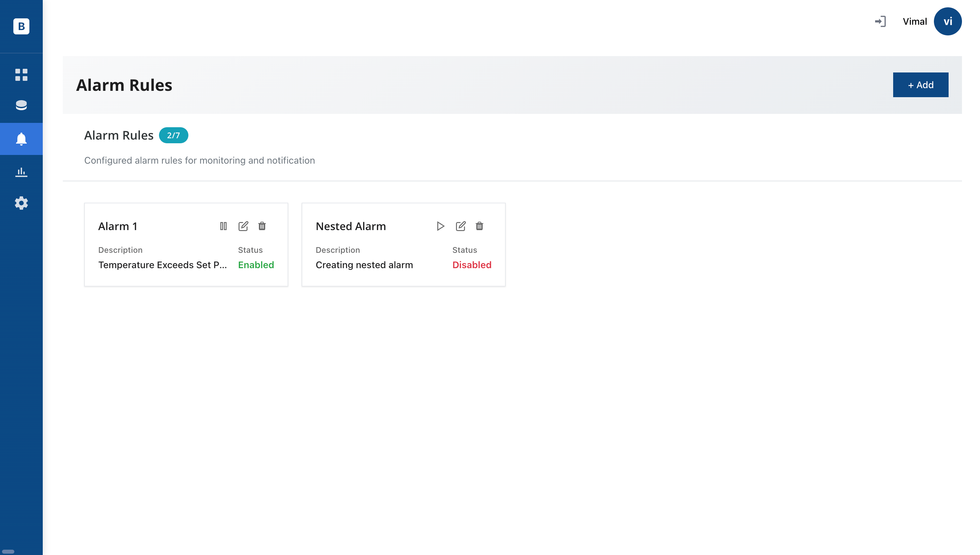
Task: Open the settings gear icon
Action: (21, 203)
